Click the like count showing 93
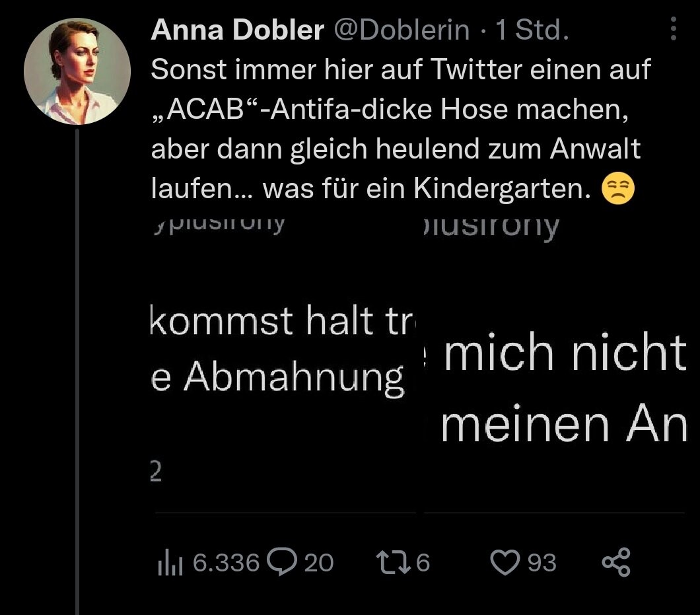Viewport: 700px width, 615px height. 542,563
